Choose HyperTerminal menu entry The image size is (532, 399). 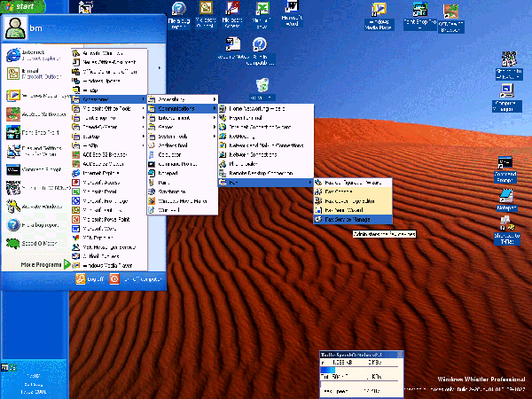[266, 118]
